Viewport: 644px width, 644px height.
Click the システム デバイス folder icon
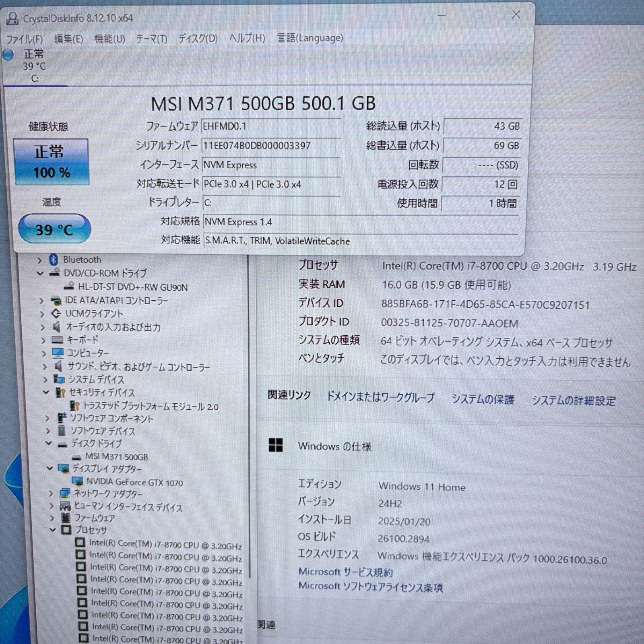coord(59,379)
